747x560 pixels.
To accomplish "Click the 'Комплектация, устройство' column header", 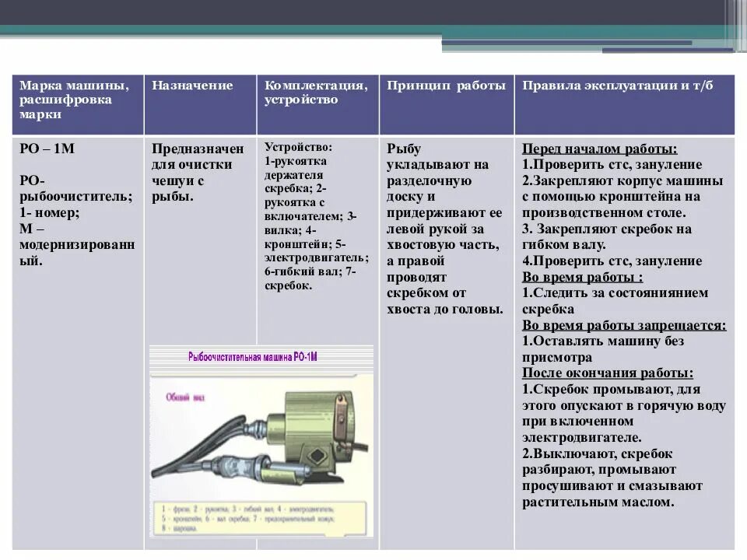I will (x=316, y=93).
